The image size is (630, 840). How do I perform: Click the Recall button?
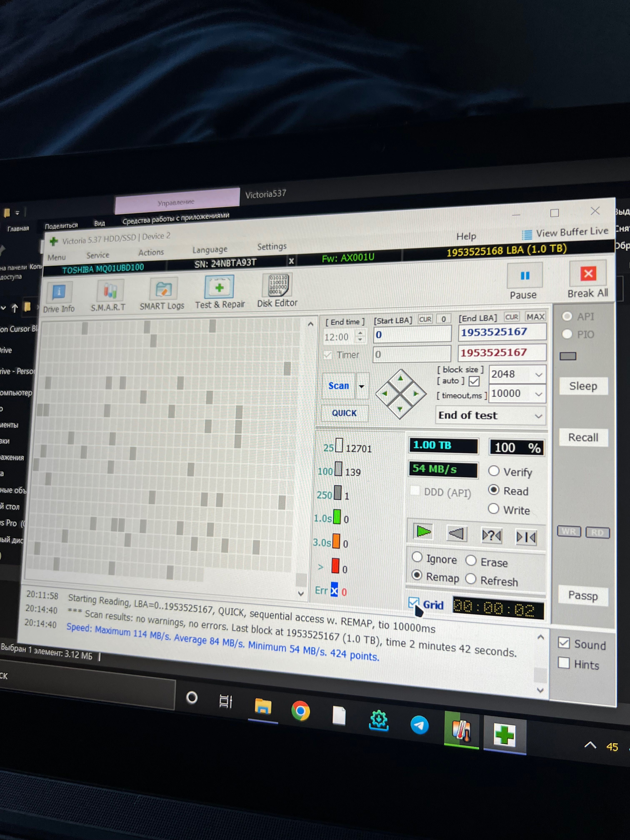583,437
